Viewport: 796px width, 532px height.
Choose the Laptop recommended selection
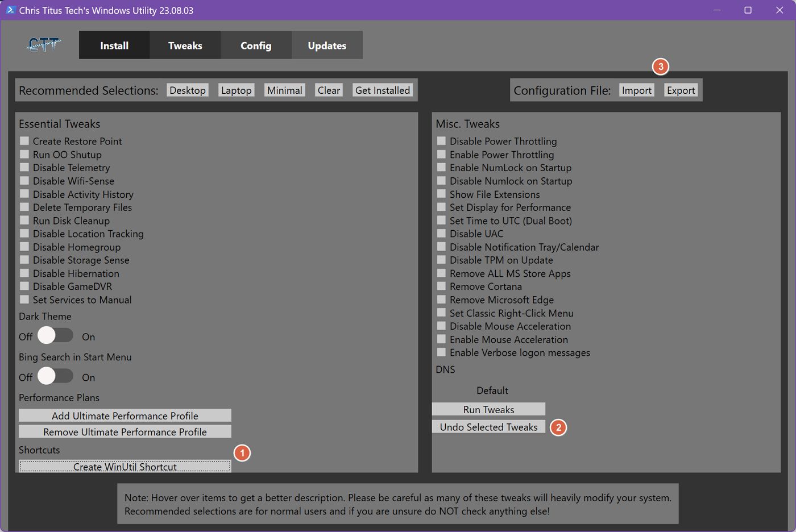[237, 90]
